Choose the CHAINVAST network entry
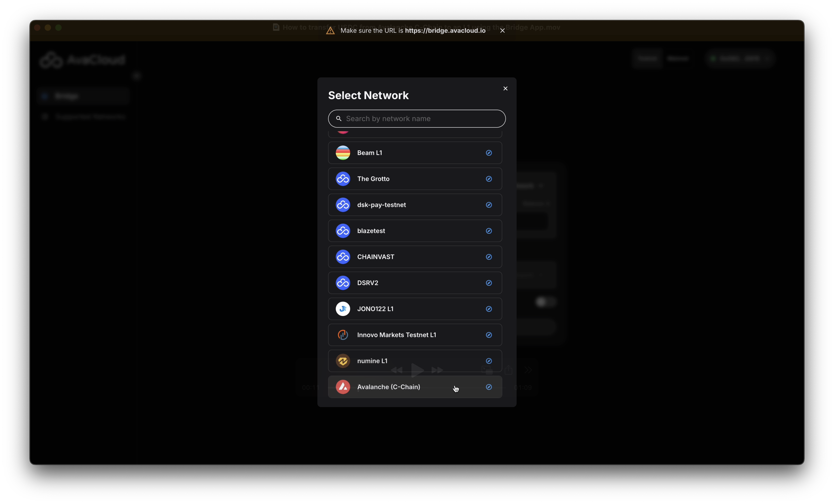 (x=375, y=257)
